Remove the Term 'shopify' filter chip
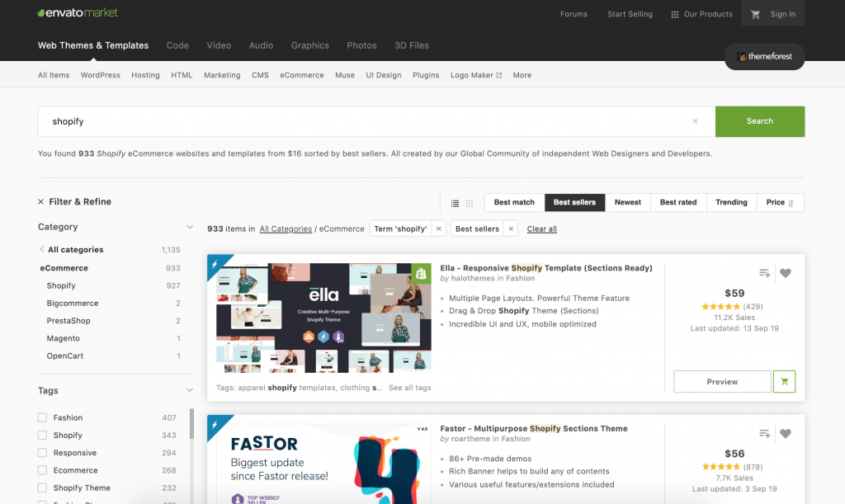This screenshot has width=845, height=504. [x=439, y=228]
